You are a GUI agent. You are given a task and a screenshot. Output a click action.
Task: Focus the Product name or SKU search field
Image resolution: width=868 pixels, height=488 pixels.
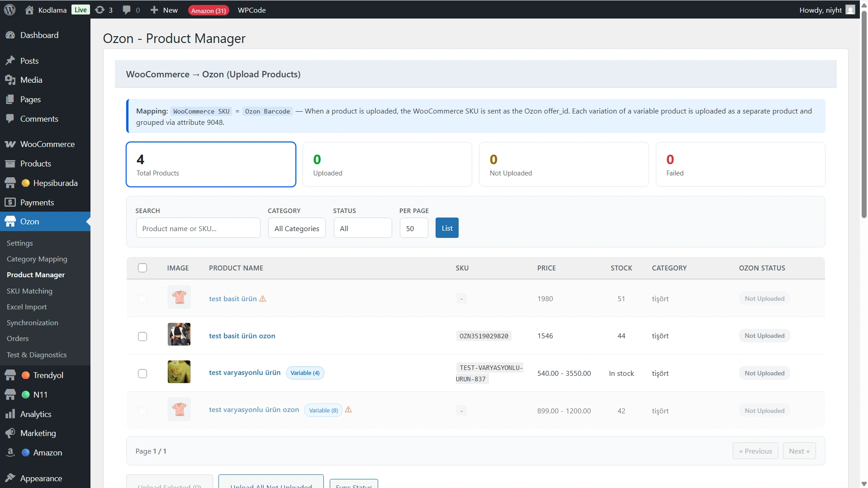point(198,228)
